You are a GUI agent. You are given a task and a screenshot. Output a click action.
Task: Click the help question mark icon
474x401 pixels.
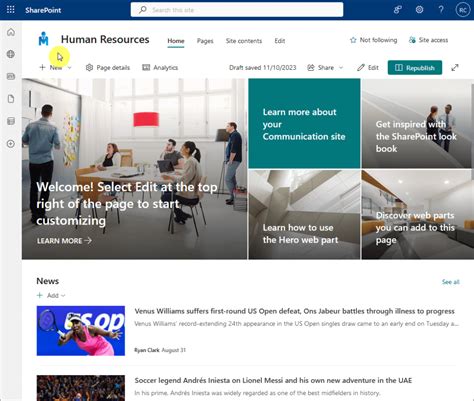coord(441,10)
